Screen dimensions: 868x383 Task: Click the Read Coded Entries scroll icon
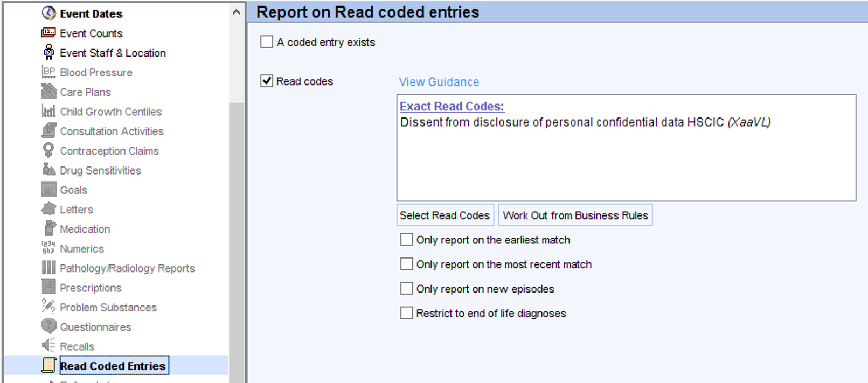48,365
